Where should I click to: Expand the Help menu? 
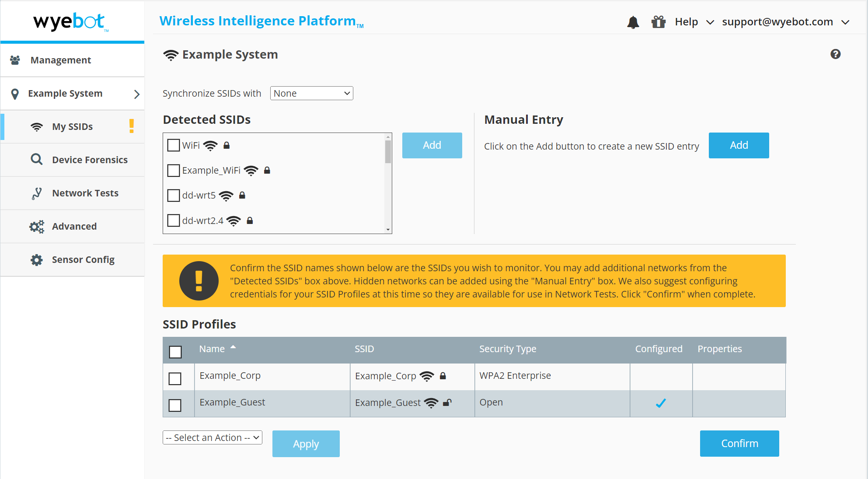coord(694,22)
